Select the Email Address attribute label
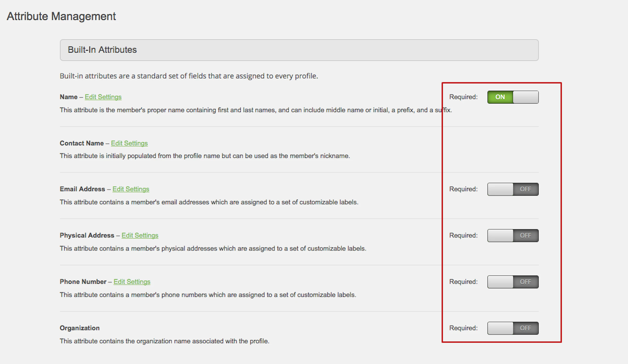This screenshot has width=628, height=364. [x=82, y=189]
